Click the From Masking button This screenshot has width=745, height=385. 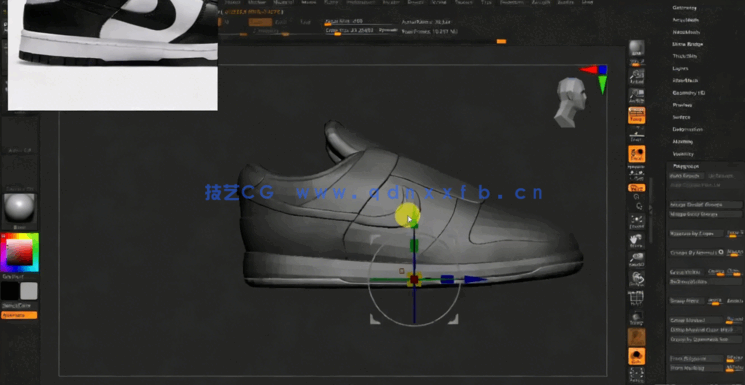(x=697, y=368)
